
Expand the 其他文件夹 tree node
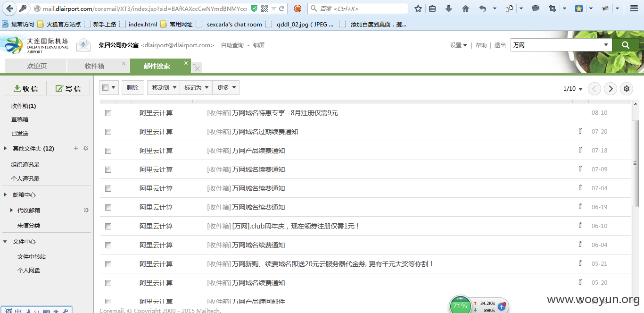pos(6,148)
